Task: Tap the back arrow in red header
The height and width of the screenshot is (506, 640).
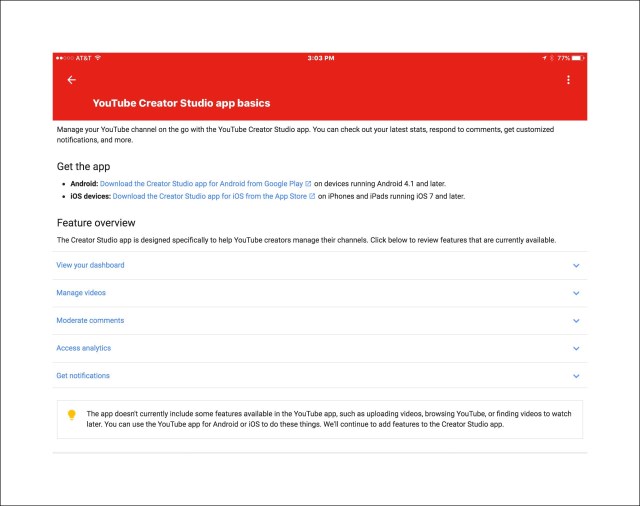Action: pos(71,80)
